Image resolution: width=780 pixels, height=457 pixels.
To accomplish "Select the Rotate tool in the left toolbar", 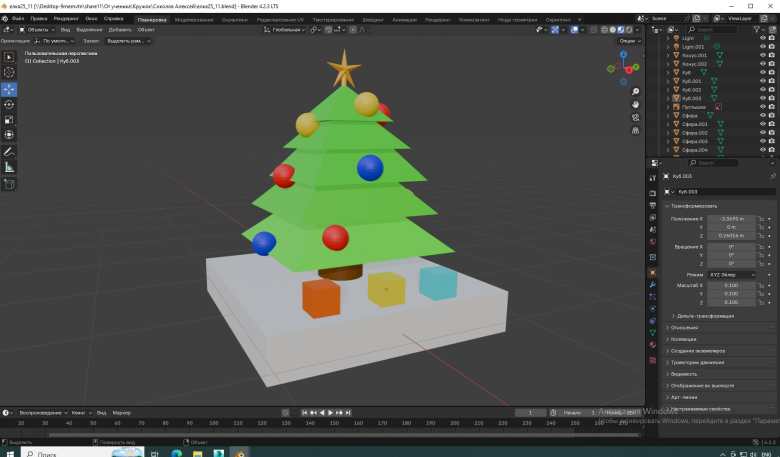I will (x=10, y=104).
